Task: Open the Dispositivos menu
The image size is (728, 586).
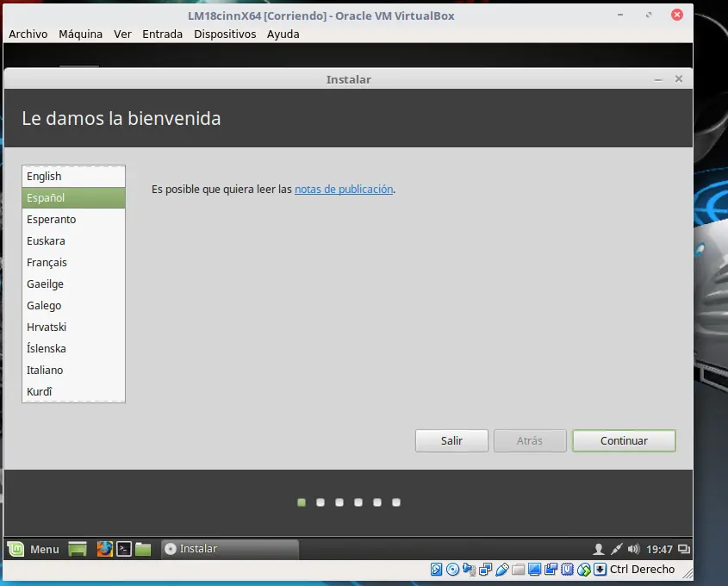Action: point(225,34)
